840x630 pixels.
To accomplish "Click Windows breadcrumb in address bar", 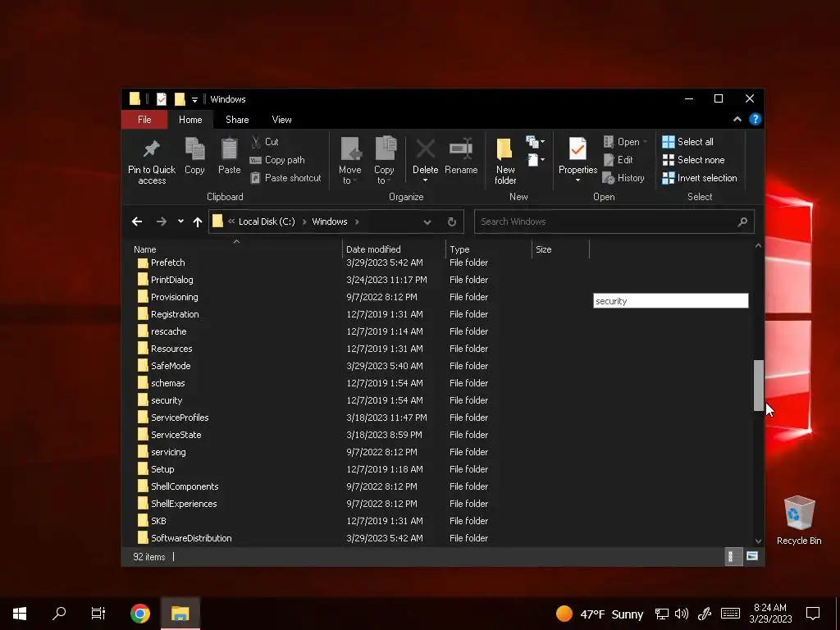I will coord(330,221).
